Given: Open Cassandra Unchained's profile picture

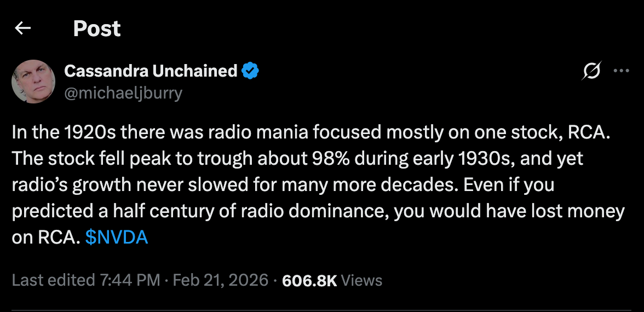Looking at the screenshot, I should click(x=33, y=82).
